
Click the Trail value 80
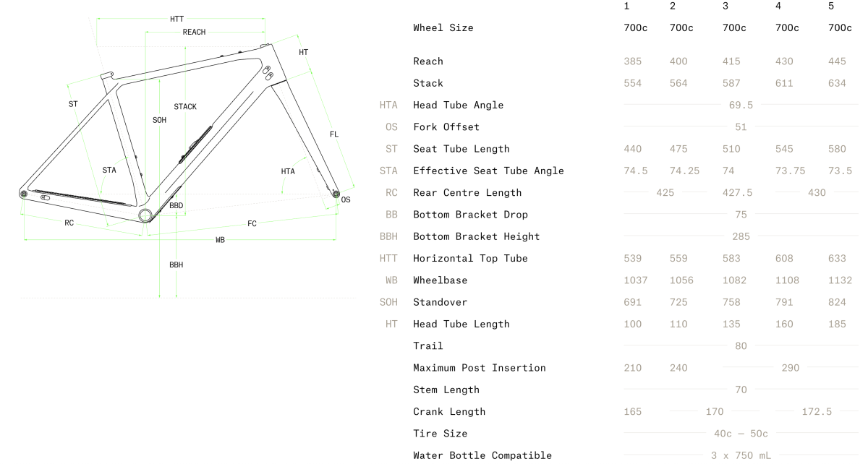coord(741,346)
